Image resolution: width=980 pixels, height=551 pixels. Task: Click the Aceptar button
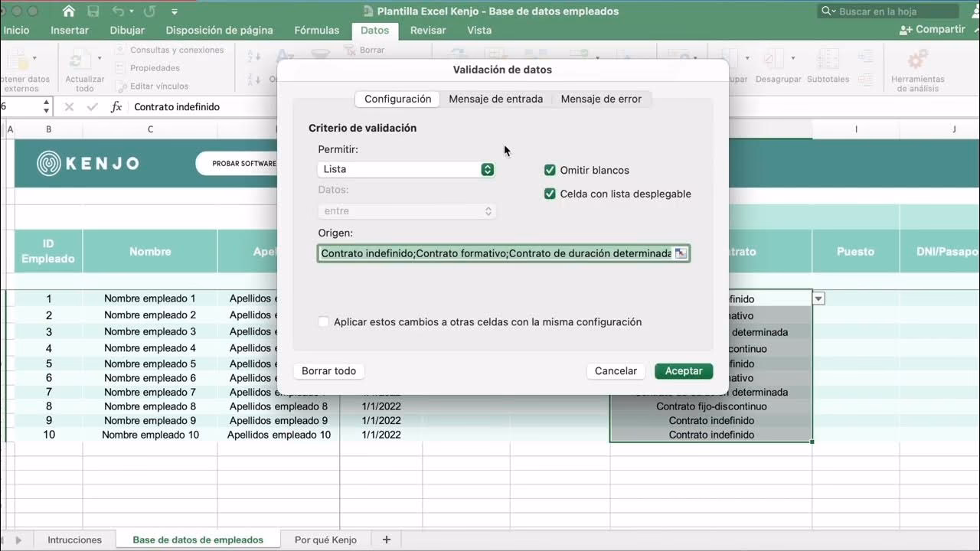[684, 371]
